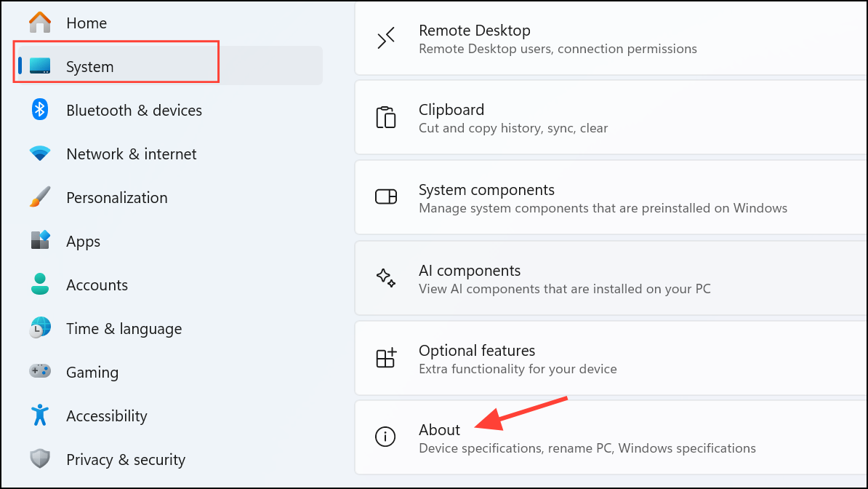Click the Personalization paintbrush icon
Screen dimensions: 868x489
pos(39,197)
